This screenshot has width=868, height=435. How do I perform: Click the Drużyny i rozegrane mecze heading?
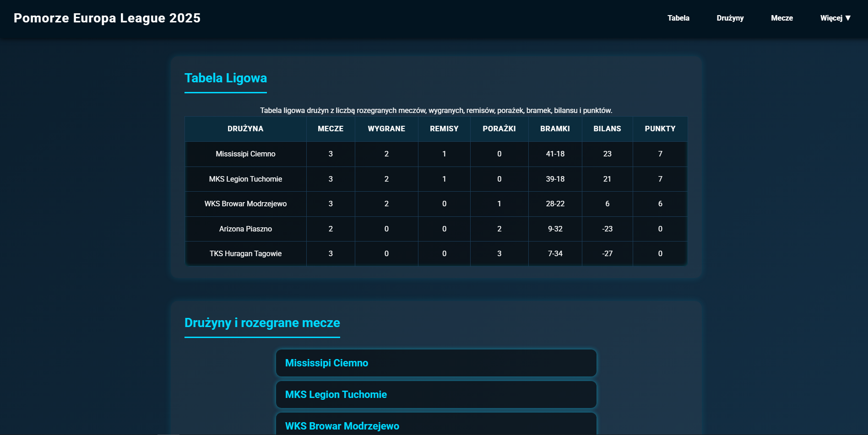click(x=262, y=323)
